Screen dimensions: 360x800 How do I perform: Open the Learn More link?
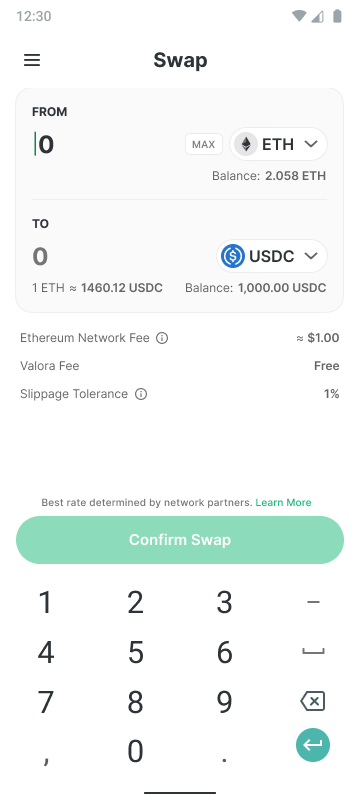point(284,503)
